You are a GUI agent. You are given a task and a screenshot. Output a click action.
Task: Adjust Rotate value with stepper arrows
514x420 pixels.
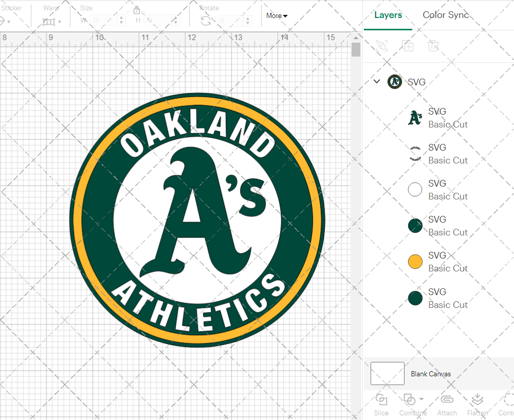[248, 21]
